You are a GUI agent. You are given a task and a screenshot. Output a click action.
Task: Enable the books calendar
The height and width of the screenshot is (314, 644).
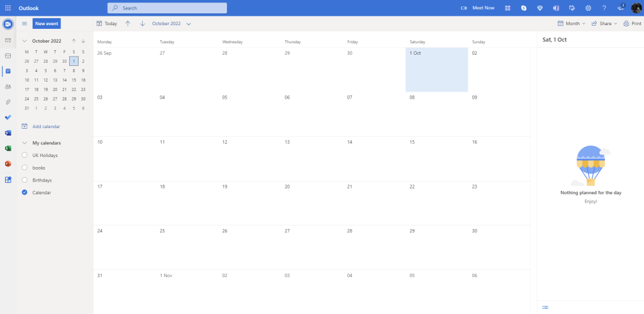tap(25, 168)
